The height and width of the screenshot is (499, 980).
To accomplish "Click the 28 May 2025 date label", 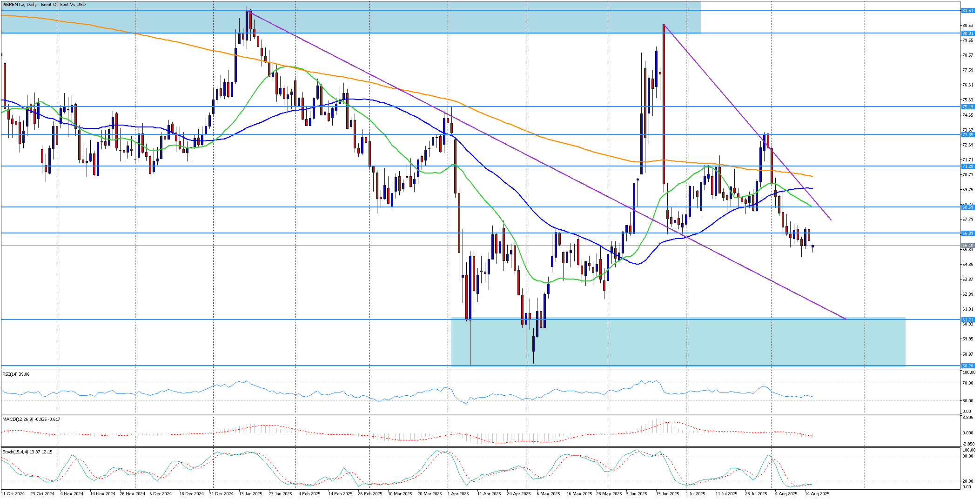I will (x=609, y=493).
